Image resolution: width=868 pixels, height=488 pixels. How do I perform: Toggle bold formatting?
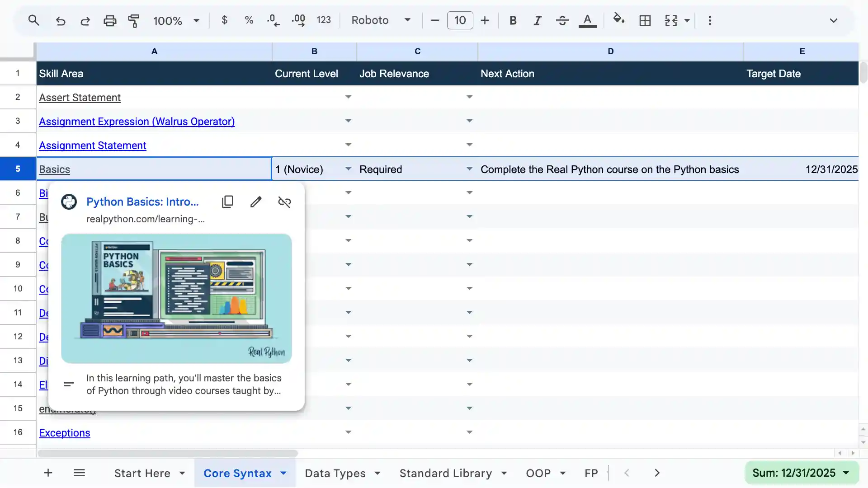point(513,20)
